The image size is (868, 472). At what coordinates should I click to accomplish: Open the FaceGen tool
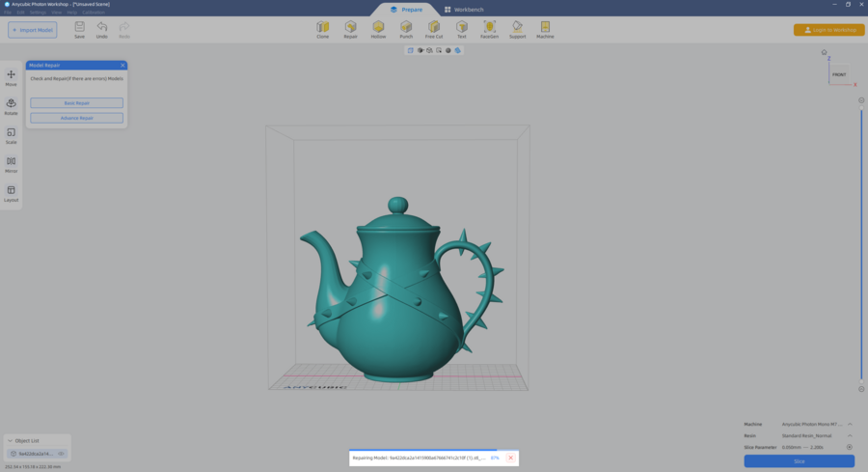click(x=489, y=29)
